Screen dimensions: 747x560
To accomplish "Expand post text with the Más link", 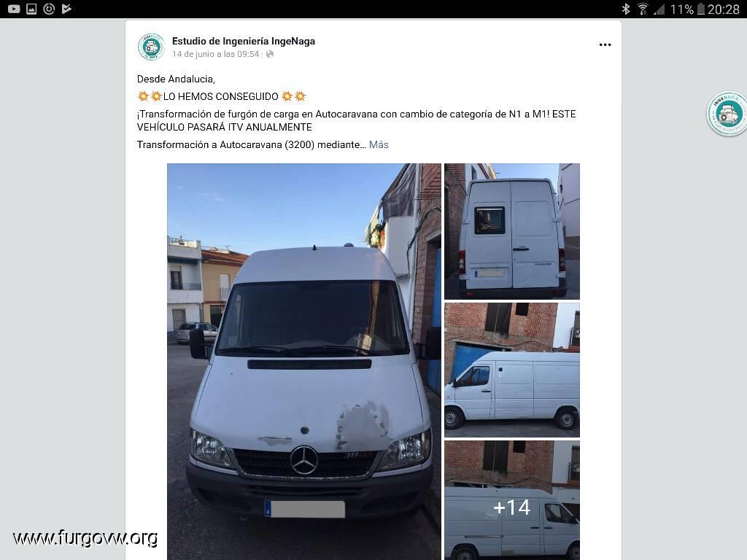I will [379, 145].
